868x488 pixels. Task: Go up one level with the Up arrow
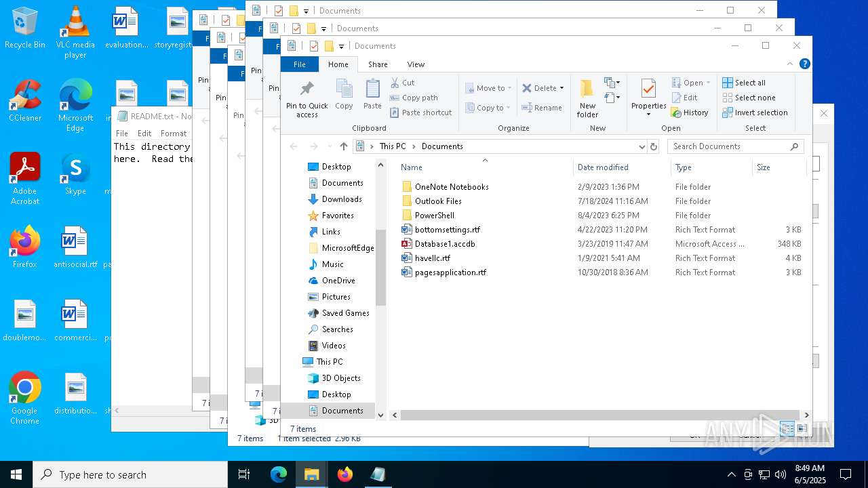[344, 146]
